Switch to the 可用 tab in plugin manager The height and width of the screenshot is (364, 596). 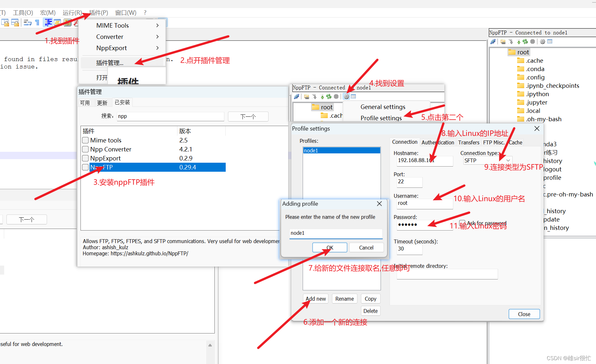85,103
